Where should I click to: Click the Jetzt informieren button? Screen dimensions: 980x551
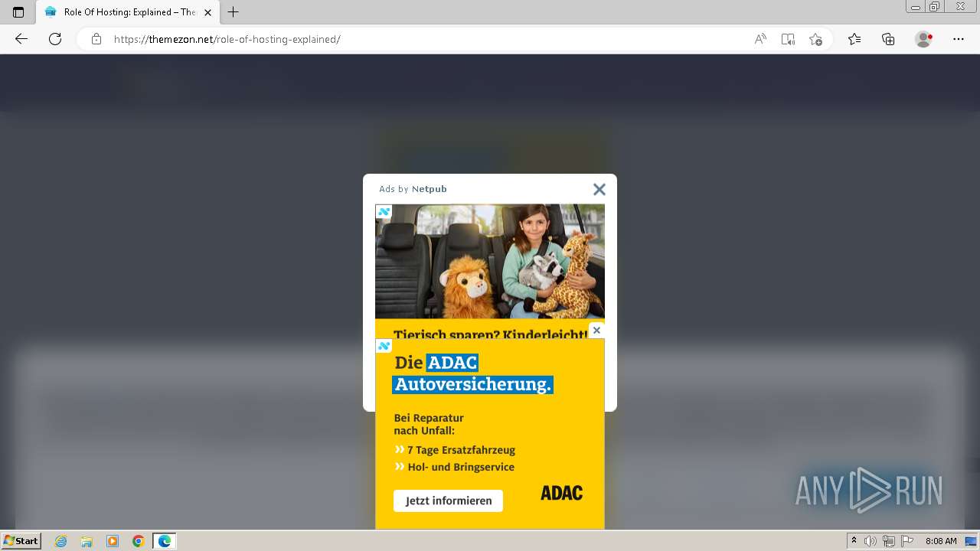click(x=449, y=500)
